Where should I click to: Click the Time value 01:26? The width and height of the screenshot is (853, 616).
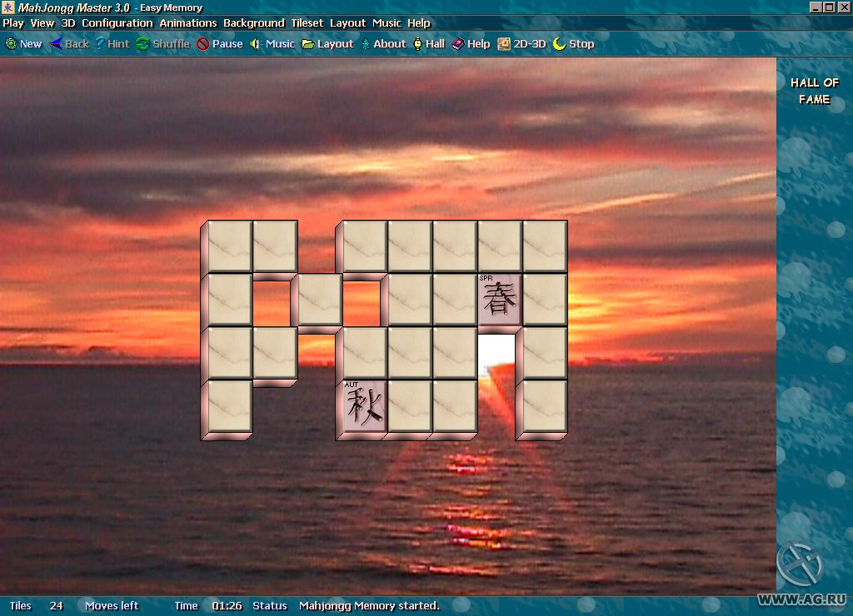point(227,606)
